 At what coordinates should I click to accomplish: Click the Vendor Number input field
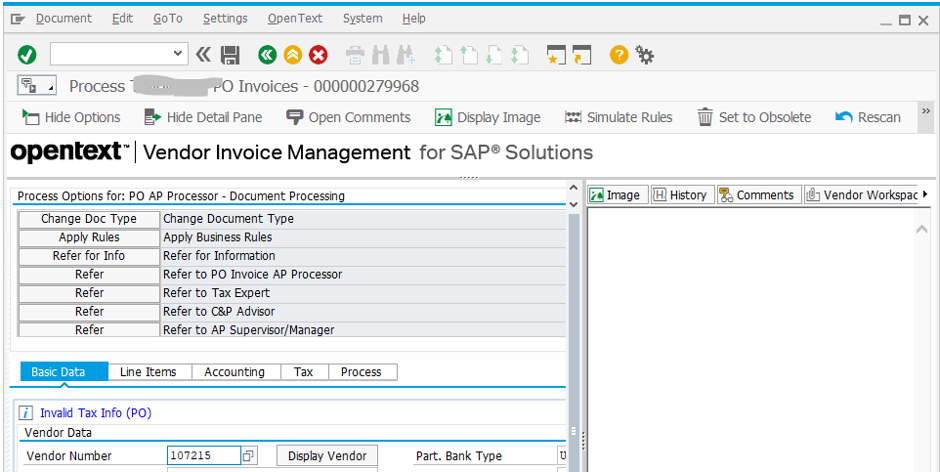pyautogui.click(x=203, y=456)
